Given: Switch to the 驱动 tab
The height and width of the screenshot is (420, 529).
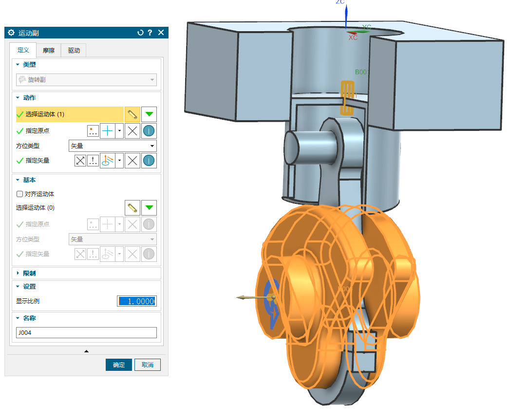Looking at the screenshot, I should [74, 50].
